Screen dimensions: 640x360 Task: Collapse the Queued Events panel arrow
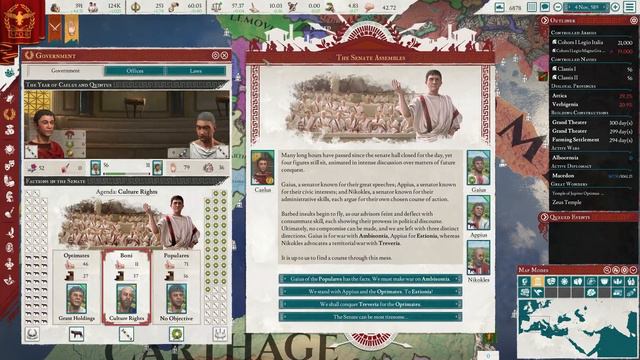pyautogui.click(x=544, y=217)
